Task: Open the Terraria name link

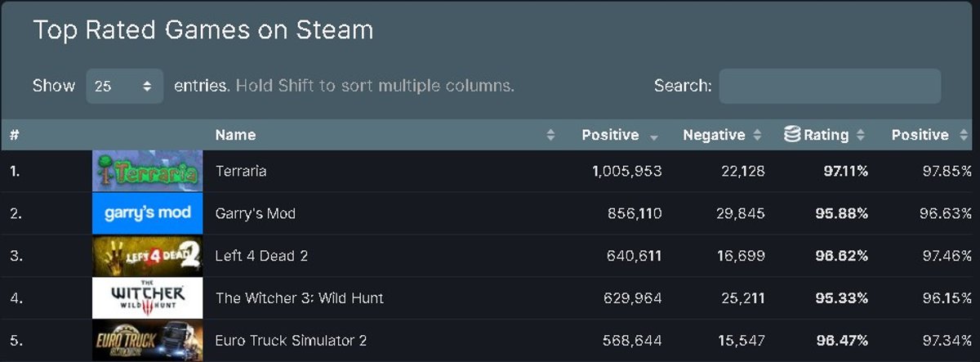Action: click(241, 172)
